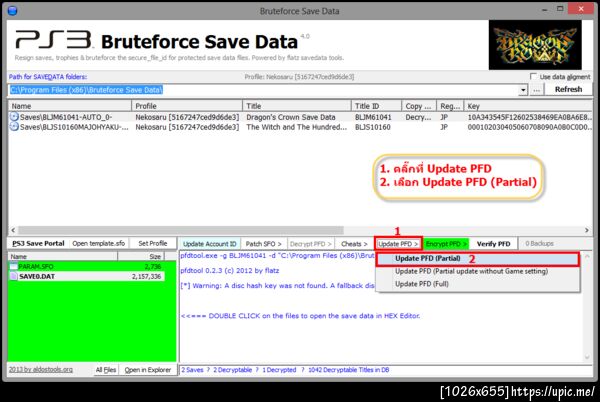Screen dimensions: 600x402
Task: Open the Encrypt PFD menu
Action: [446, 244]
